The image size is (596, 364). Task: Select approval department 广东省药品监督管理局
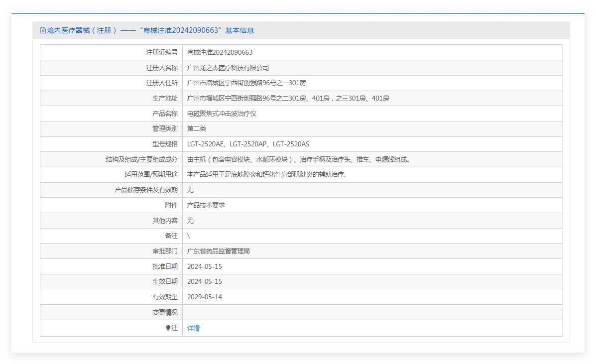[219, 251]
